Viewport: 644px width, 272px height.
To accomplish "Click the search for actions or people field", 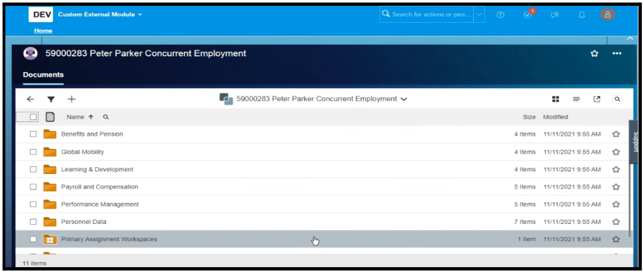I will tap(429, 15).
